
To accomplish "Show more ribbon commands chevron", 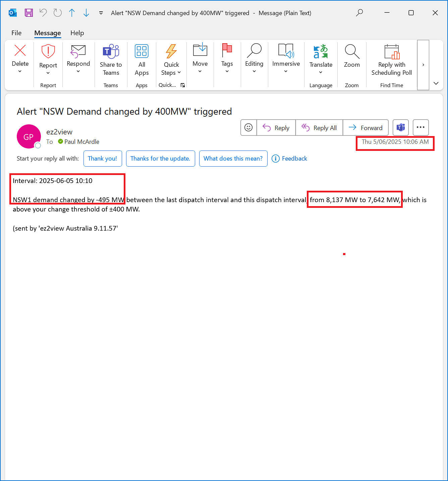I will click(x=423, y=65).
